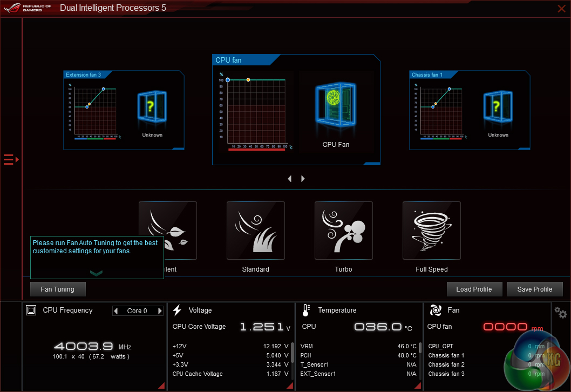Show previous fan with left arrow
Image resolution: width=571 pixels, height=392 pixels.
pos(290,179)
